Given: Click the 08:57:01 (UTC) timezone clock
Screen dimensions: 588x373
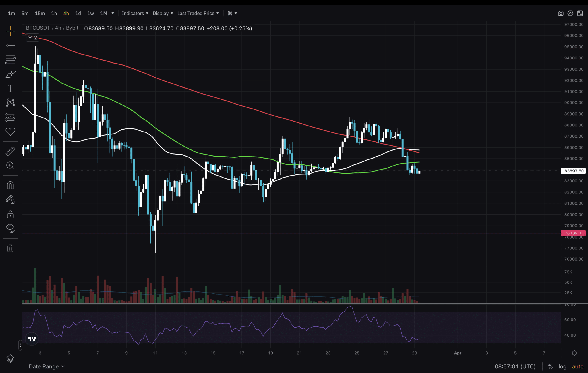Looking at the screenshot, I should click(515, 366).
